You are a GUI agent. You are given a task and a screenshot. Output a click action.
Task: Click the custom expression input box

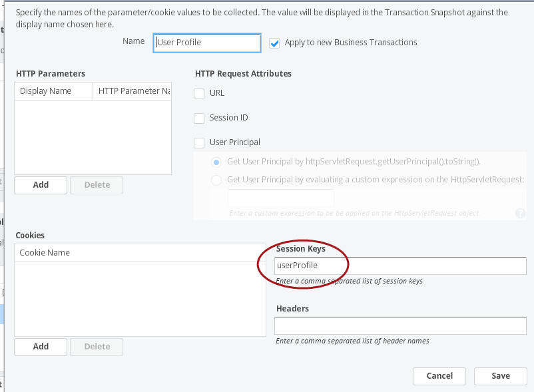(x=280, y=198)
